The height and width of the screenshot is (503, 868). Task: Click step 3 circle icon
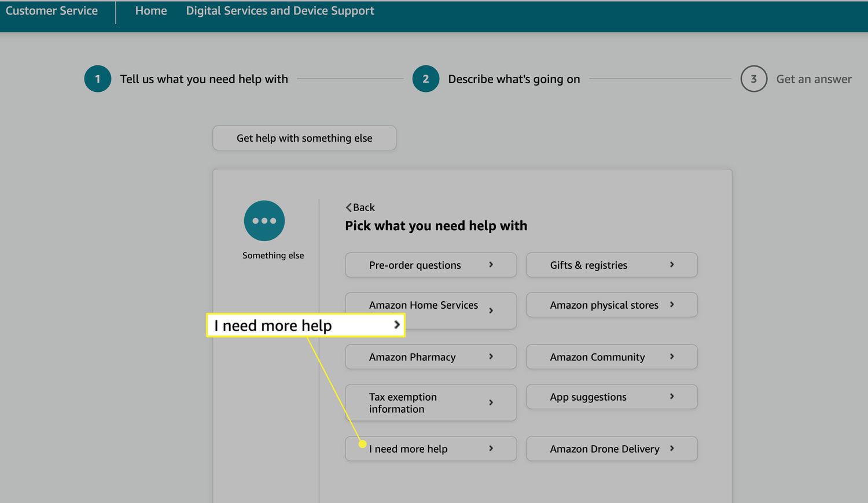(x=754, y=79)
